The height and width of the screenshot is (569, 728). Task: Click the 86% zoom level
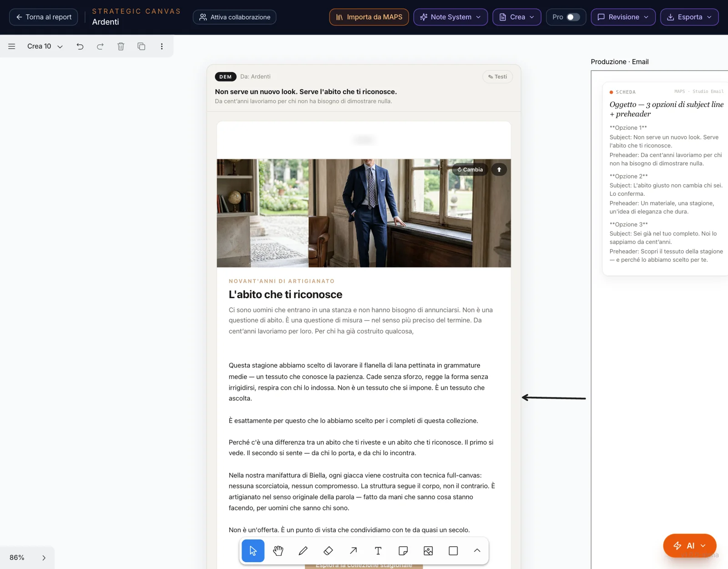17,558
